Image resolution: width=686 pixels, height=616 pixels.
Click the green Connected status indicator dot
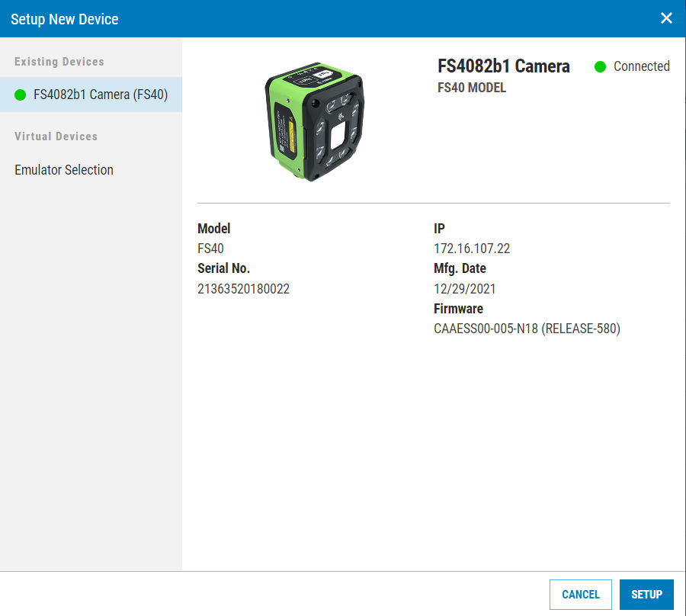[x=601, y=66]
